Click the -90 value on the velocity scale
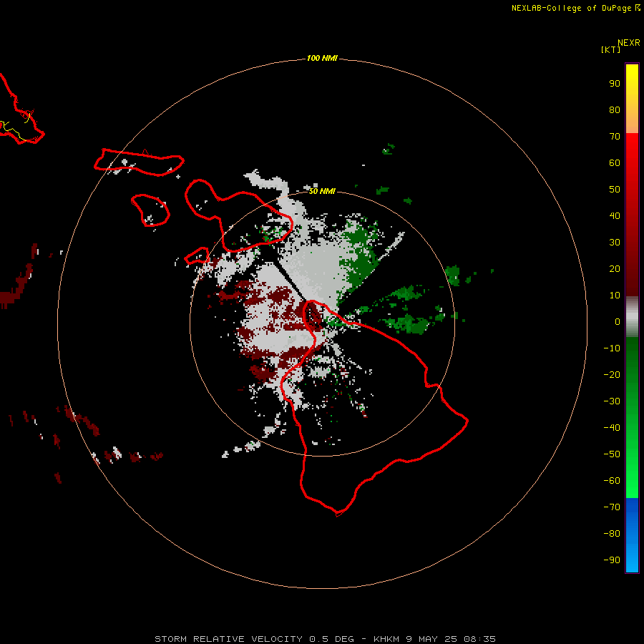The width and height of the screenshot is (644, 644). click(x=612, y=560)
